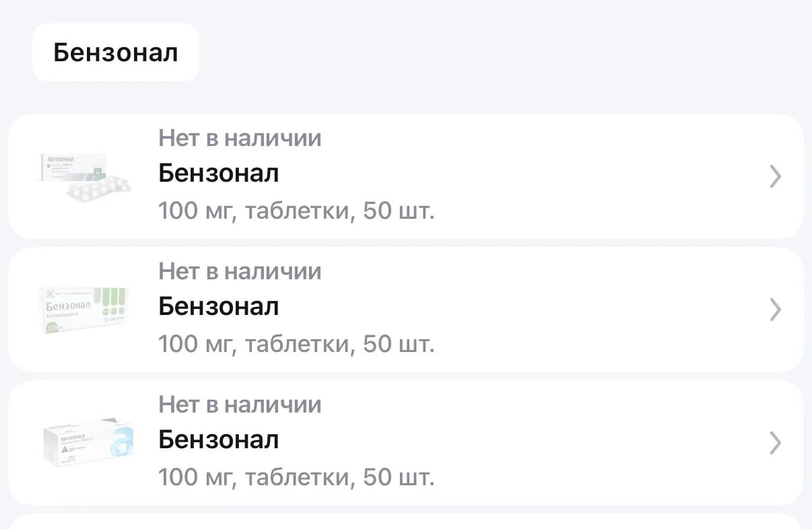Select the "Бензонал" title in the first product card
Screen dimensions: 812x529
(218, 174)
